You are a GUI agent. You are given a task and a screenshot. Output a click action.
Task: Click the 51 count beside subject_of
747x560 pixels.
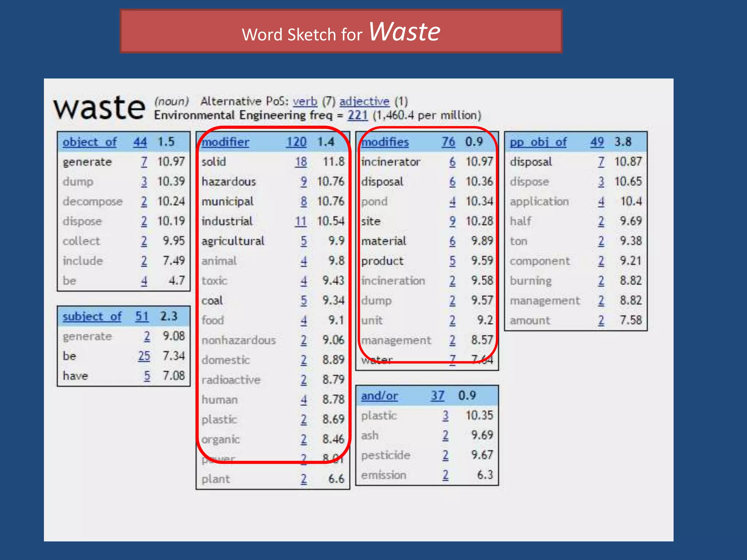click(142, 316)
